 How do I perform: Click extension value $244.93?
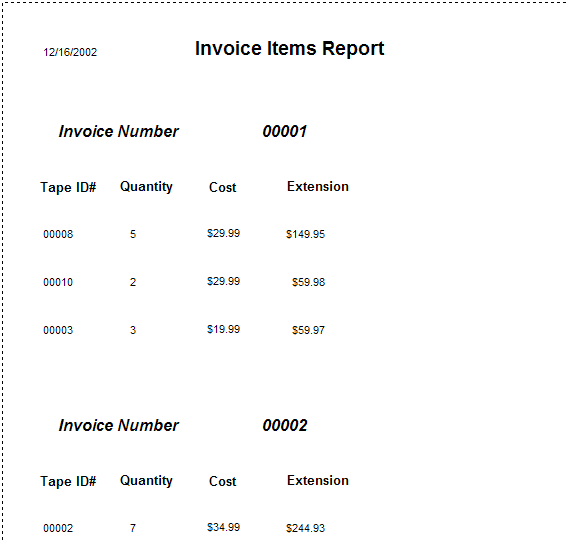tap(305, 528)
